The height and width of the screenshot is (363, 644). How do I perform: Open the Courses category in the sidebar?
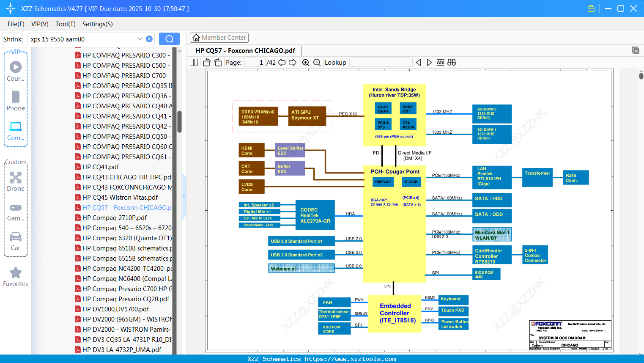(16, 71)
